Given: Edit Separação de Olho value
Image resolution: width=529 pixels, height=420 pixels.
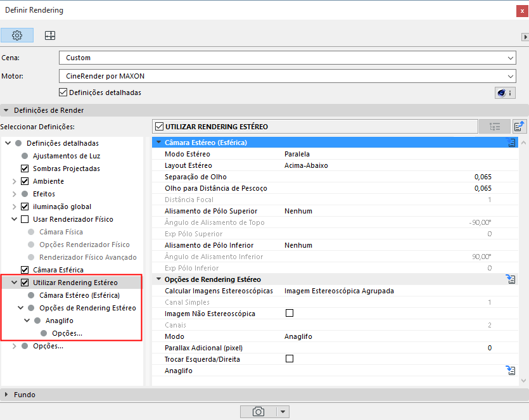Looking at the screenshot, I should 483,177.
